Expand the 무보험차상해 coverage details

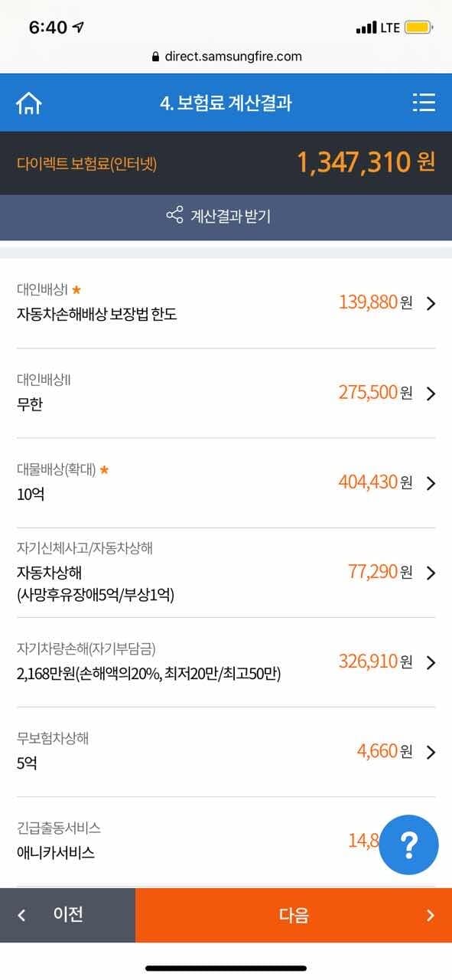[x=428, y=751]
